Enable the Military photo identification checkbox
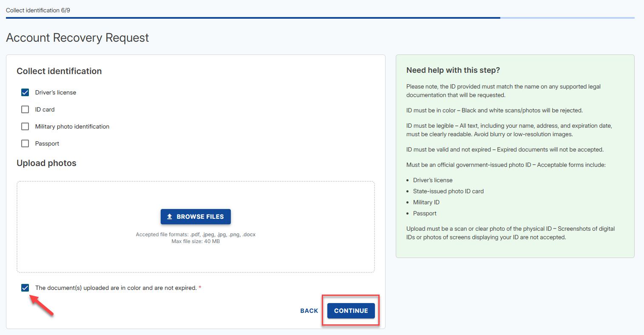 [x=25, y=126]
